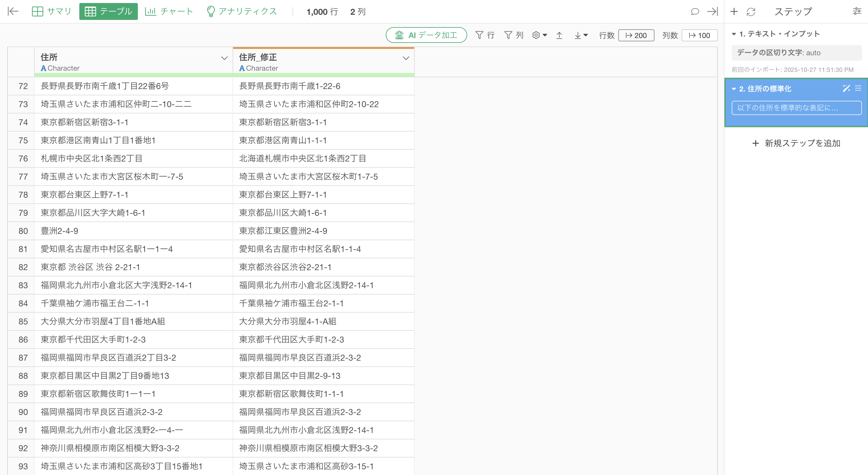The width and height of the screenshot is (868, 475).
Task: Open the アナリティクス tab
Action: pos(241,11)
